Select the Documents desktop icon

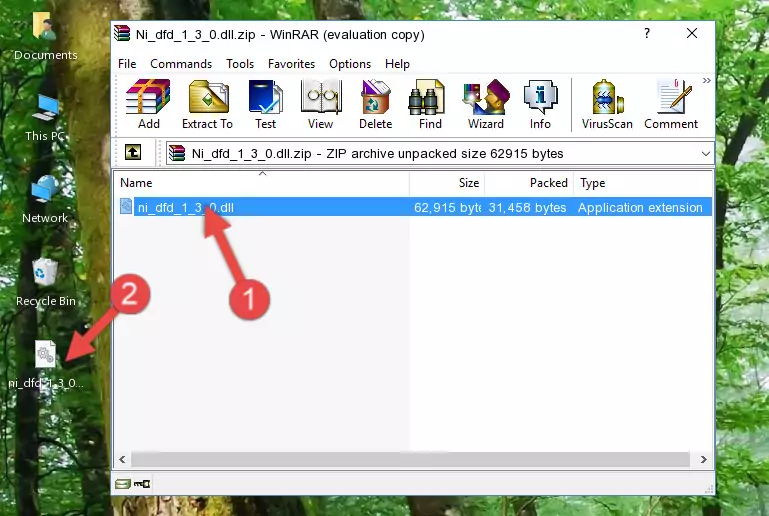point(46,37)
